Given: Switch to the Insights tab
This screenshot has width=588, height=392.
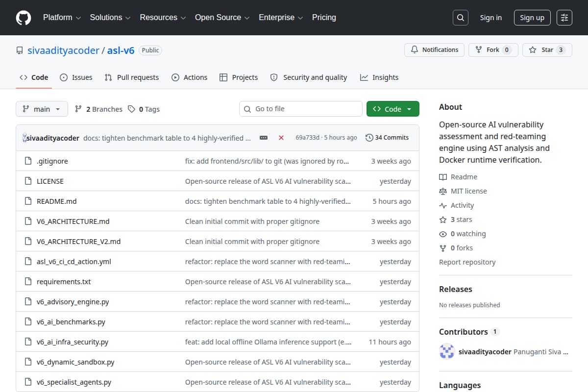Looking at the screenshot, I should pos(379,77).
